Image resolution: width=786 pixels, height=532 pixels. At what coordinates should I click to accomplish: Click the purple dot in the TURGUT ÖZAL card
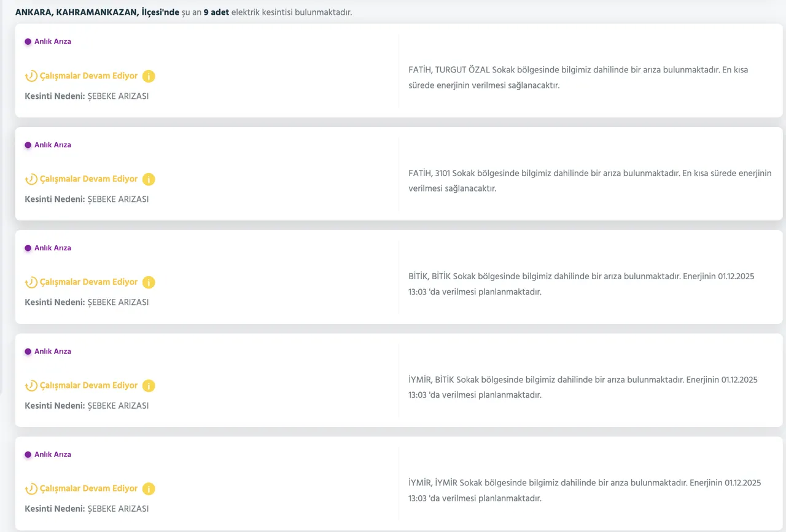pos(28,42)
